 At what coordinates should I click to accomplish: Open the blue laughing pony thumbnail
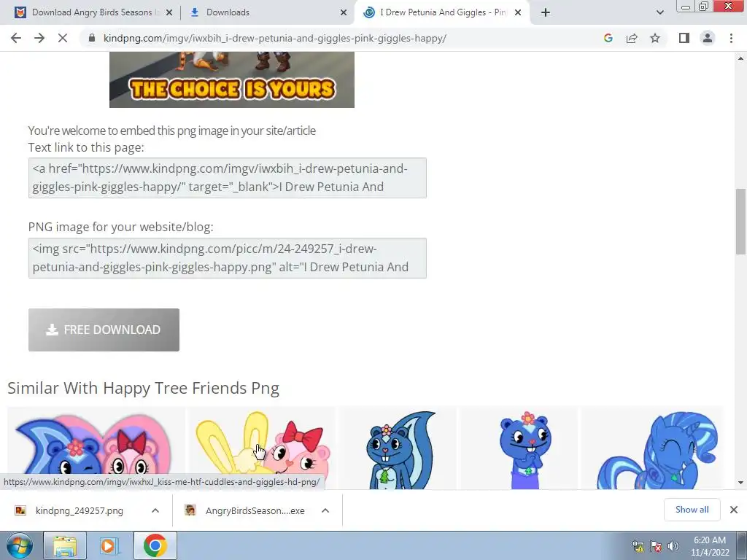pyautogui.click(x=651, y=448)
